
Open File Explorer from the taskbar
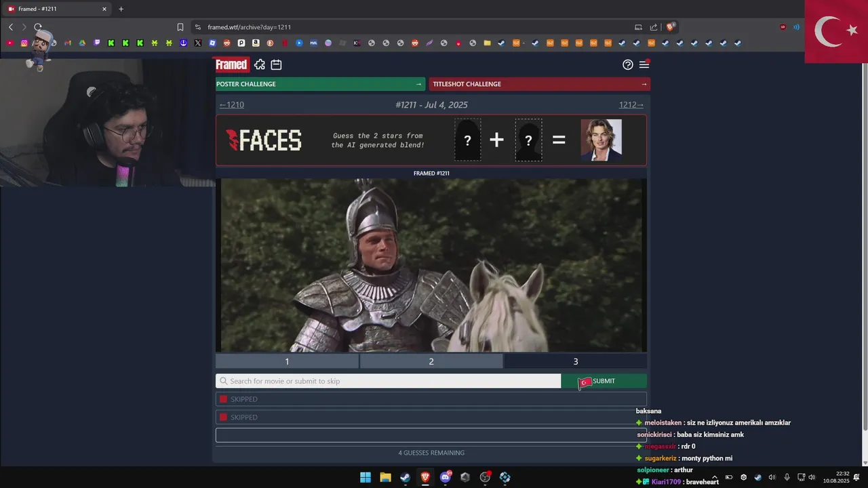[x=385, y=477]
